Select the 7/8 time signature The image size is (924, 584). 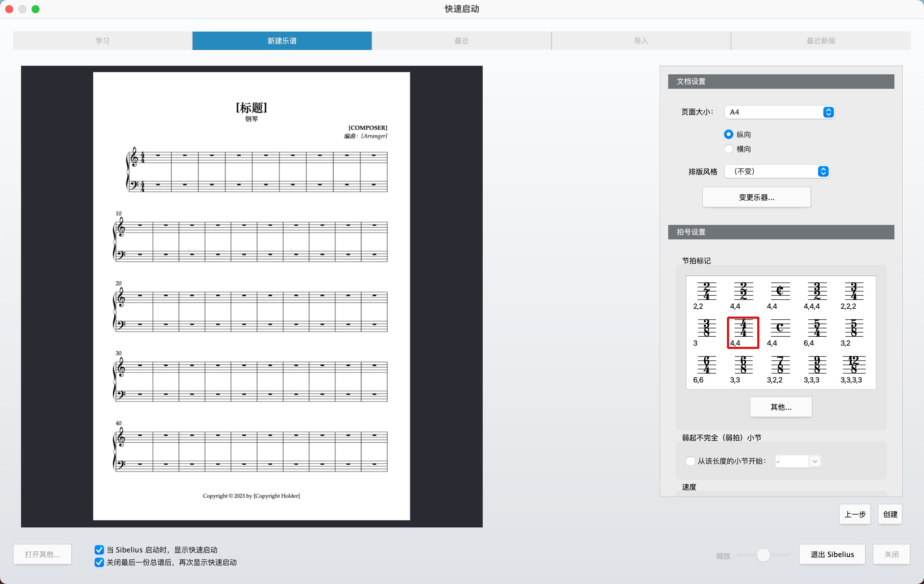tap(780, 370)
